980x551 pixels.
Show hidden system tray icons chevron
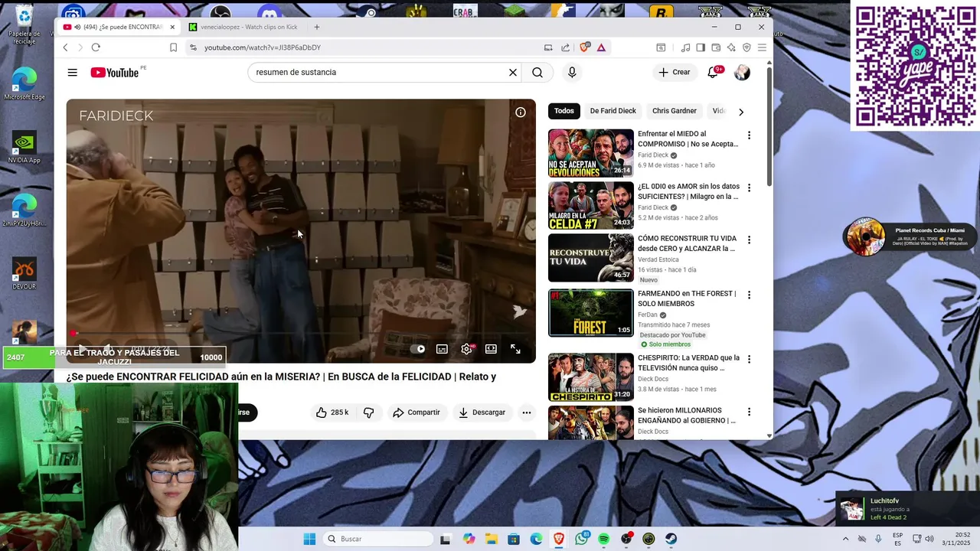pos(846,539)
